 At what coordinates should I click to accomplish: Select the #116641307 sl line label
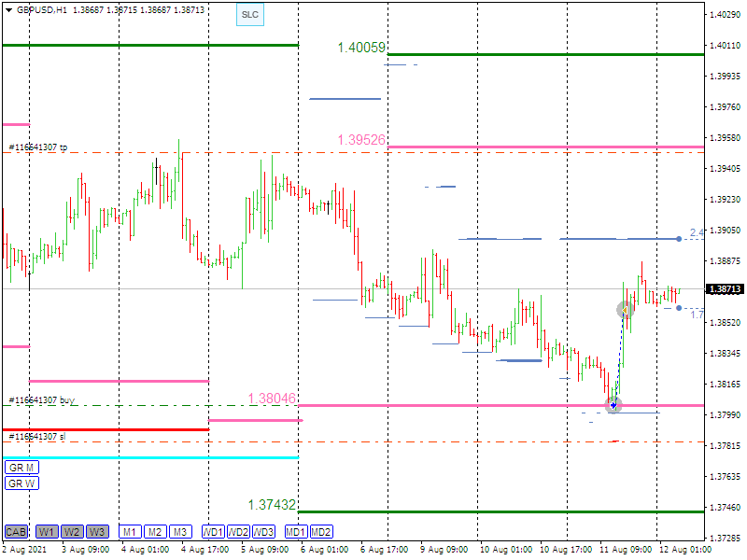pos(37,437)
